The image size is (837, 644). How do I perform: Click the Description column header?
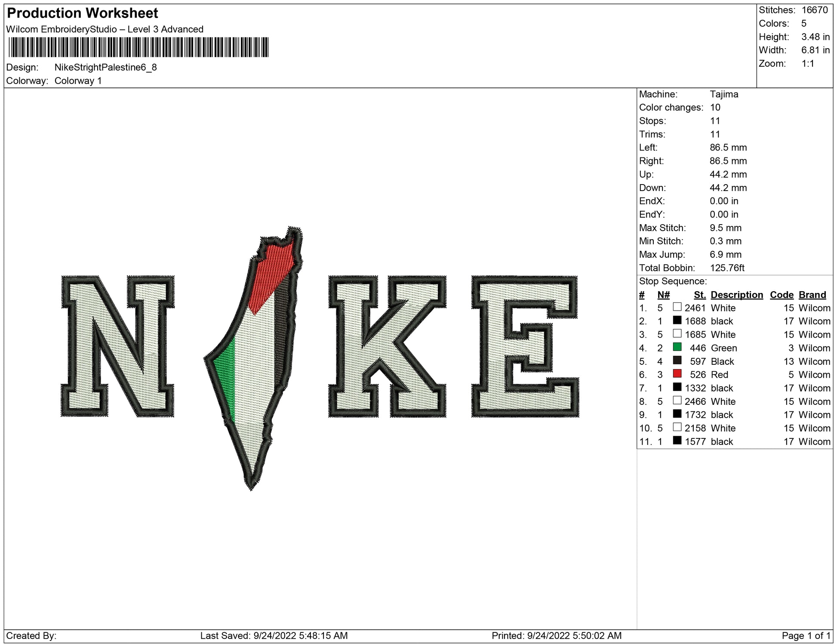[736, 295]
